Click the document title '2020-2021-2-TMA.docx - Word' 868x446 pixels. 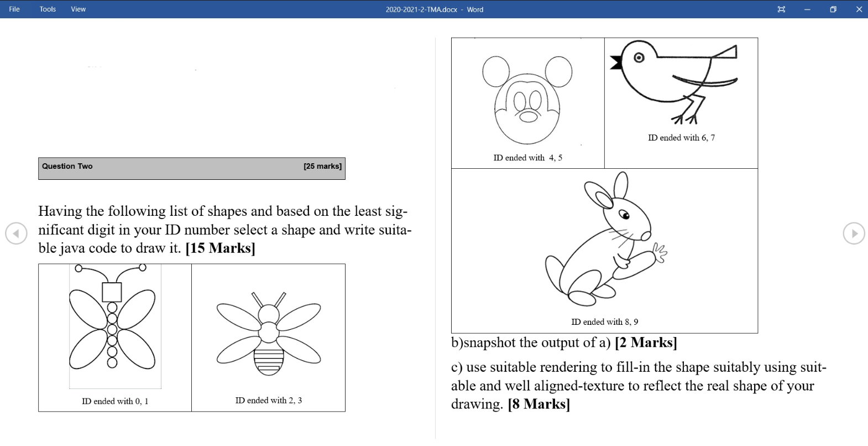click(435, 9)
